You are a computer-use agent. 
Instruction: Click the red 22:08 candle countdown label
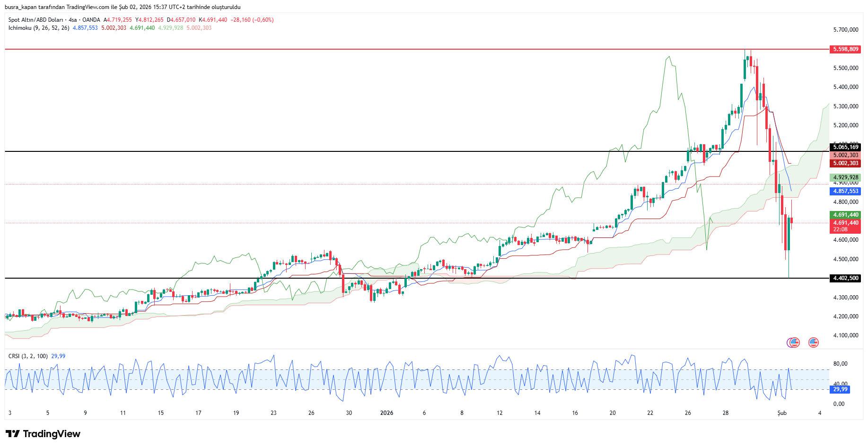[840, 229]
